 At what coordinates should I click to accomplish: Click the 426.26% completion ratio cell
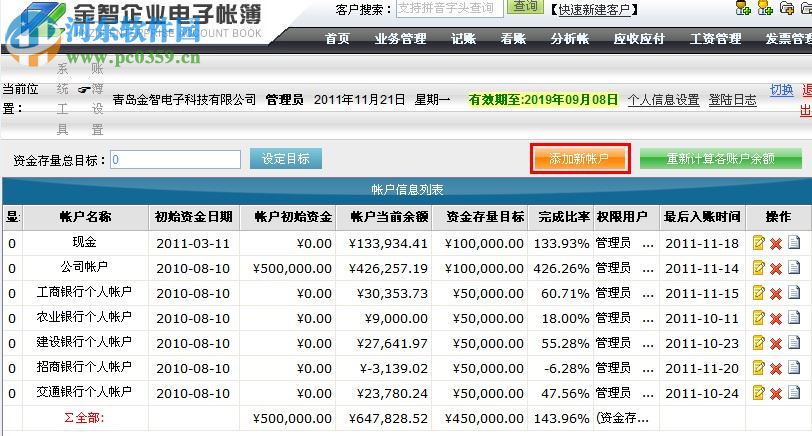pos(561,269)
